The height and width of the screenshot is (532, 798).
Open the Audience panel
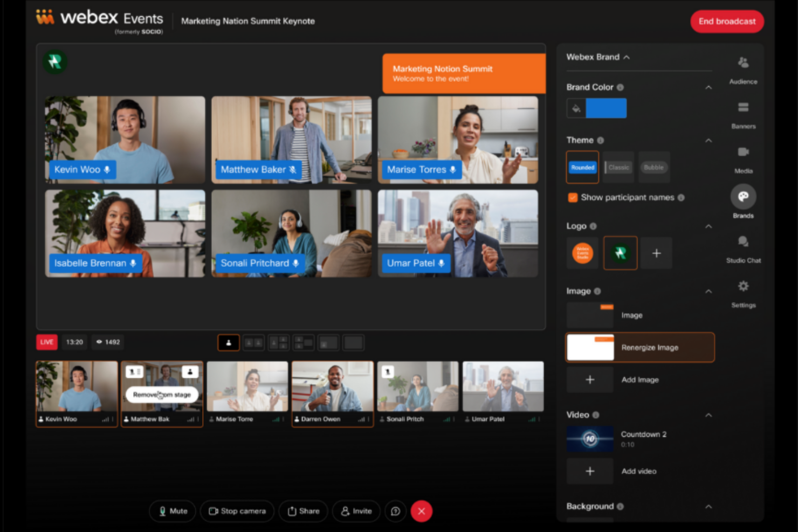(743, 67)
